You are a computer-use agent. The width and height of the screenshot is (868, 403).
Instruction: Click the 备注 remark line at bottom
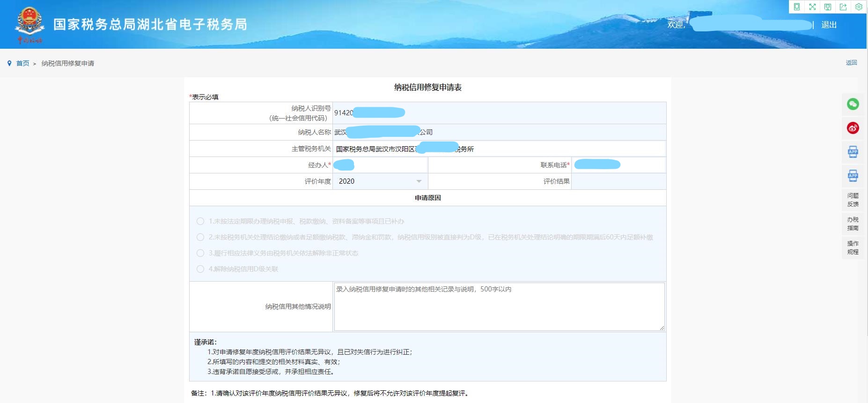point(331,393)
